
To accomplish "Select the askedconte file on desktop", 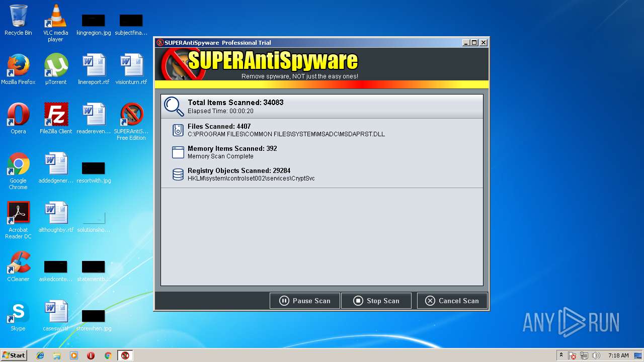I will 56,271.
